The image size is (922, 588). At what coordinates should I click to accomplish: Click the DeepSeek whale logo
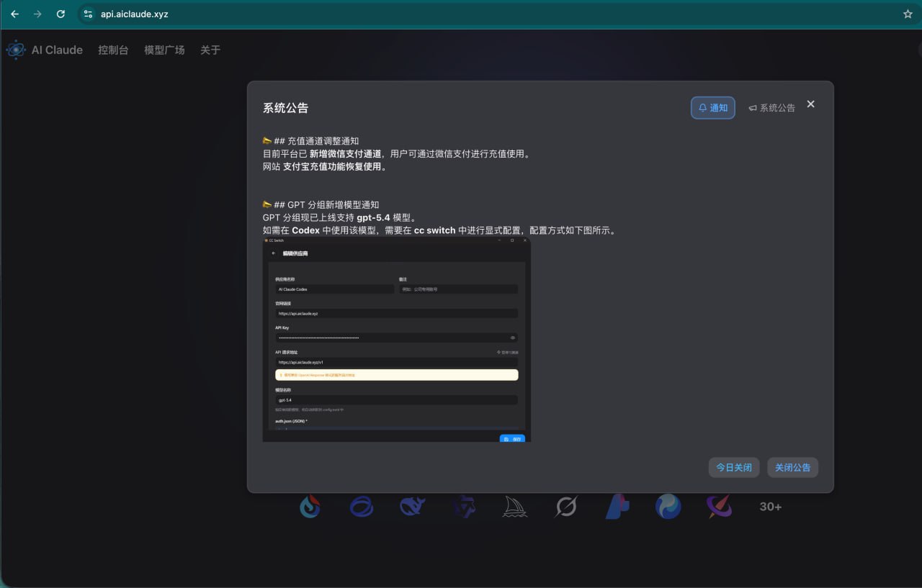tap(413, 507)
